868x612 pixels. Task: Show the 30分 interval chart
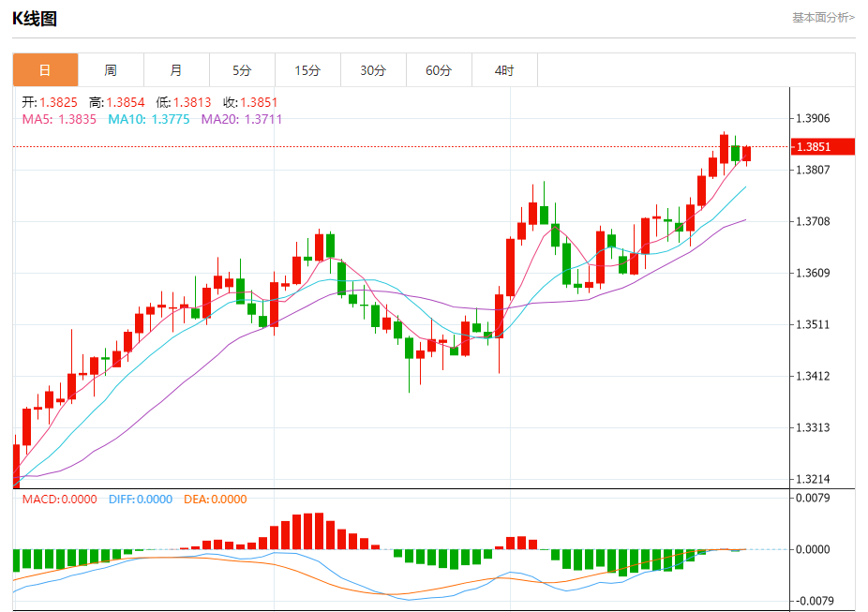(x=373, y=70)
